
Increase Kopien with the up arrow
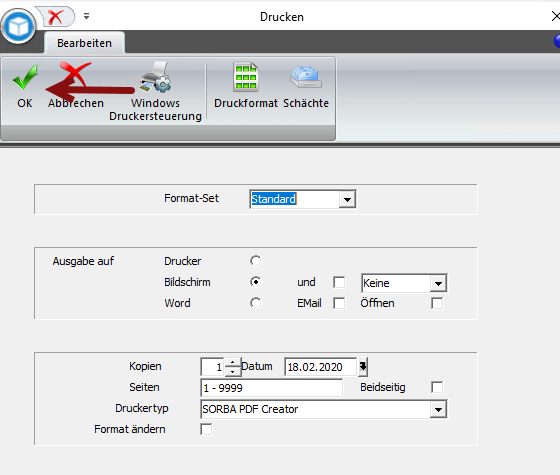(x=232, y=362)
